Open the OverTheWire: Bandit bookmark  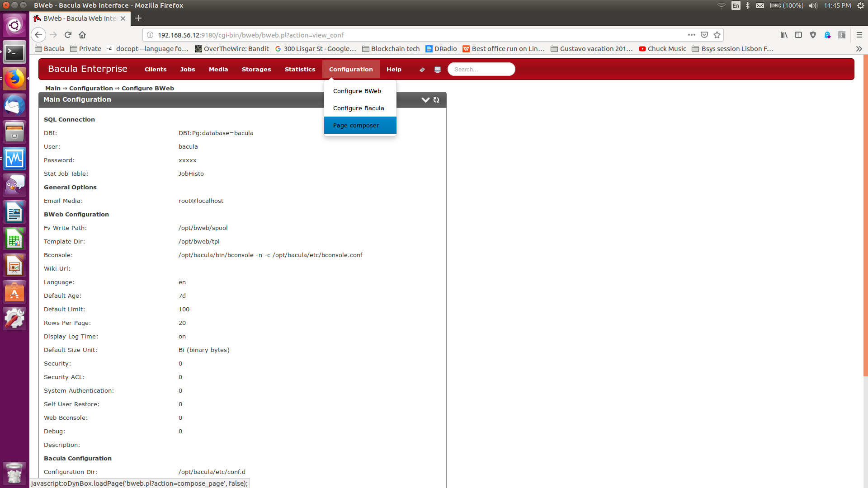232,49
